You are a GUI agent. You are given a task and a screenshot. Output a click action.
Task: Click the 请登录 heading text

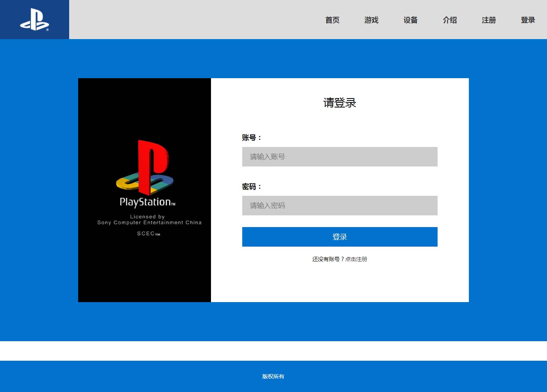pyautogui.click(x=340, y=103)
